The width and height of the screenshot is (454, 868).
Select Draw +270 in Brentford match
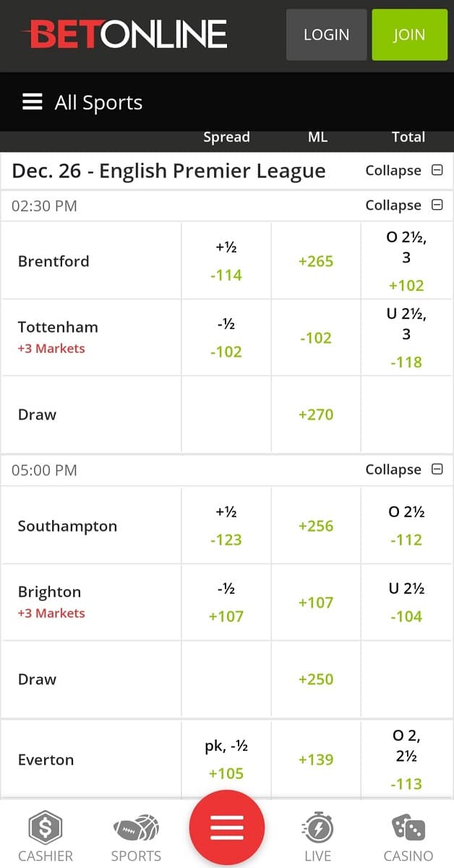pyautogui.click(x=316, y=414)
